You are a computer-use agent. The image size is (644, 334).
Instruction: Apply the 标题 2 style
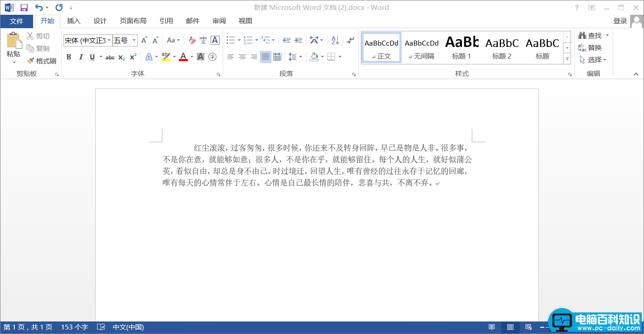click(x=502, y=47)
